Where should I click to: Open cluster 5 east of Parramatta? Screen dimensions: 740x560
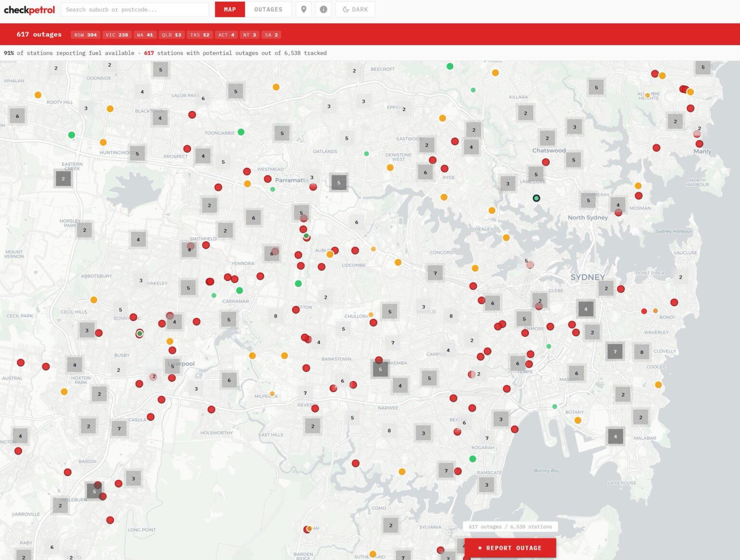pyautogui.click(x=339, y=182)
